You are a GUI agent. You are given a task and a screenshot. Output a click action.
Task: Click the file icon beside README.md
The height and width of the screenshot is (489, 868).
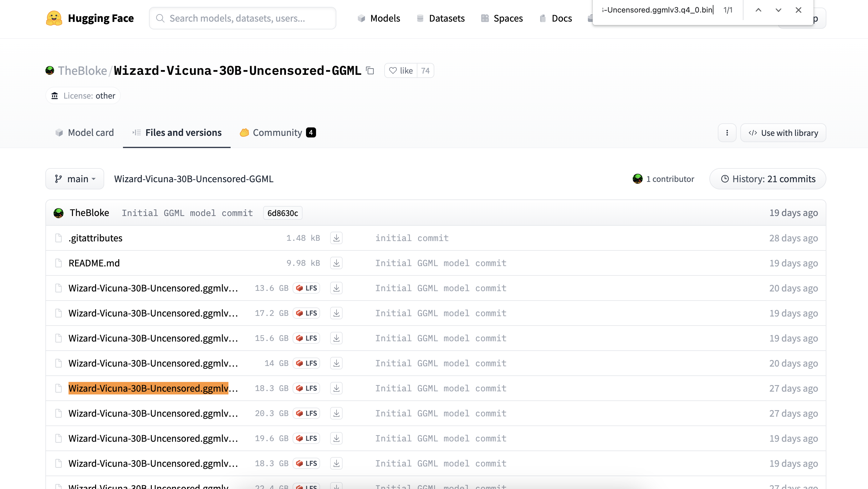[x=59, y=263]
